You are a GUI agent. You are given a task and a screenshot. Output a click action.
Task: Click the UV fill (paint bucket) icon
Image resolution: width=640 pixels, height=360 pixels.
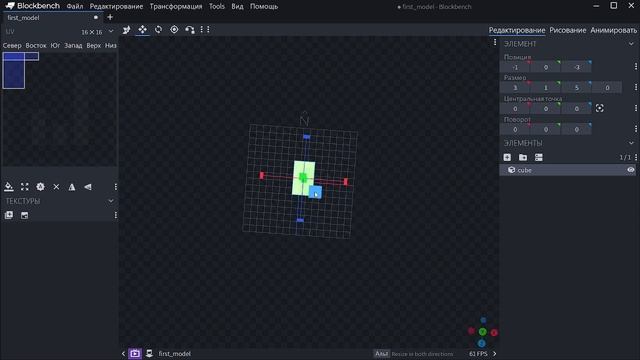[x=9, y=187]
